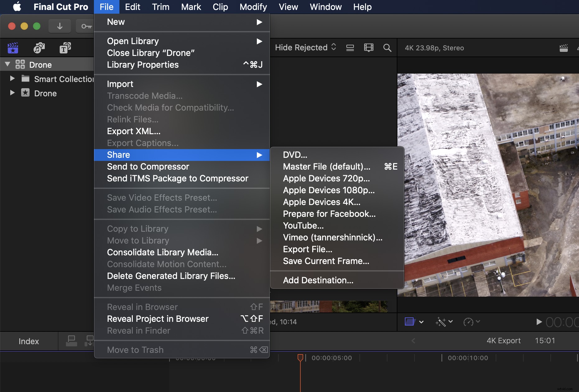579x392 pixels.
Task: Toggle the clip appearance list view icon
Action: pyautogui.click(x=350, y=48)
